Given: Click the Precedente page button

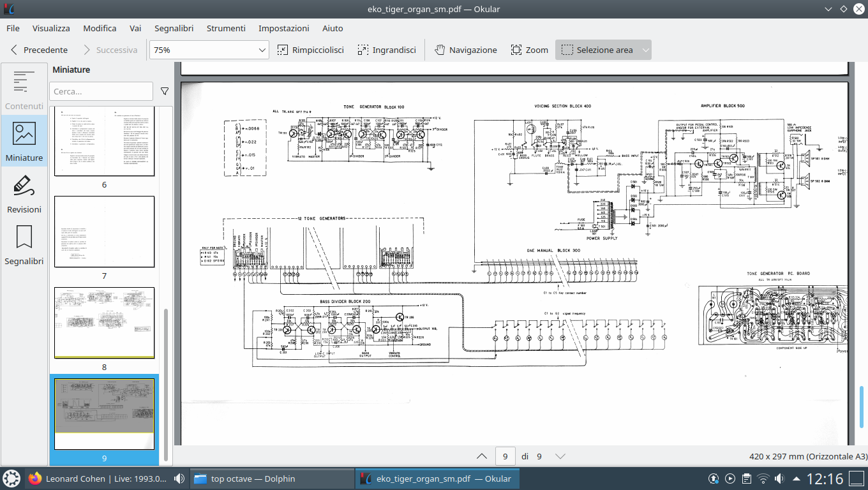Looking at the screenshot, I should click(39, 50).
